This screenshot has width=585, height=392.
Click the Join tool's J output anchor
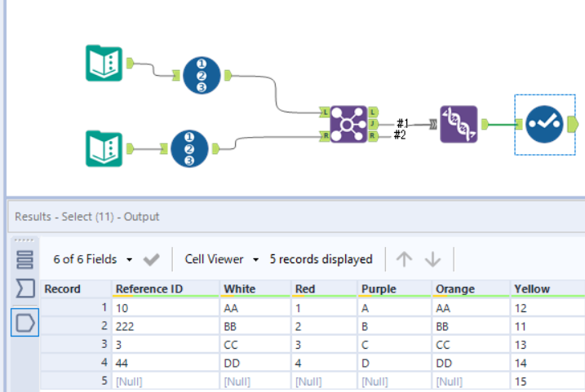click(373, 124)
